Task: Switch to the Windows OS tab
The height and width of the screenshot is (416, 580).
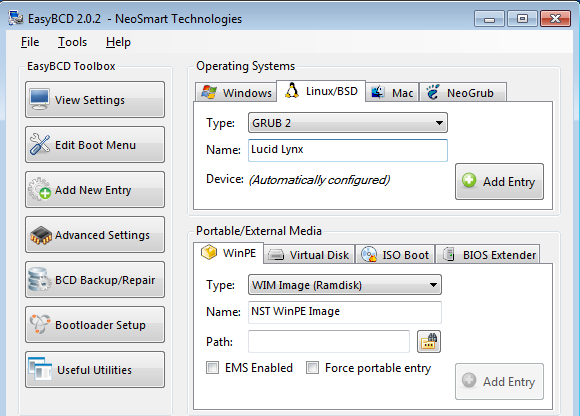Action: click(x=236, y=92)
